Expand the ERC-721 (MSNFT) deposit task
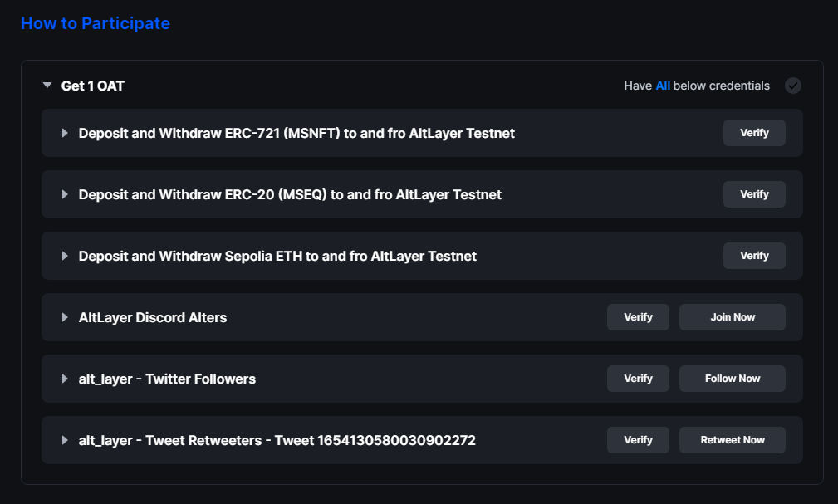The width and height of the screenshot is (838, 504). 65,133
